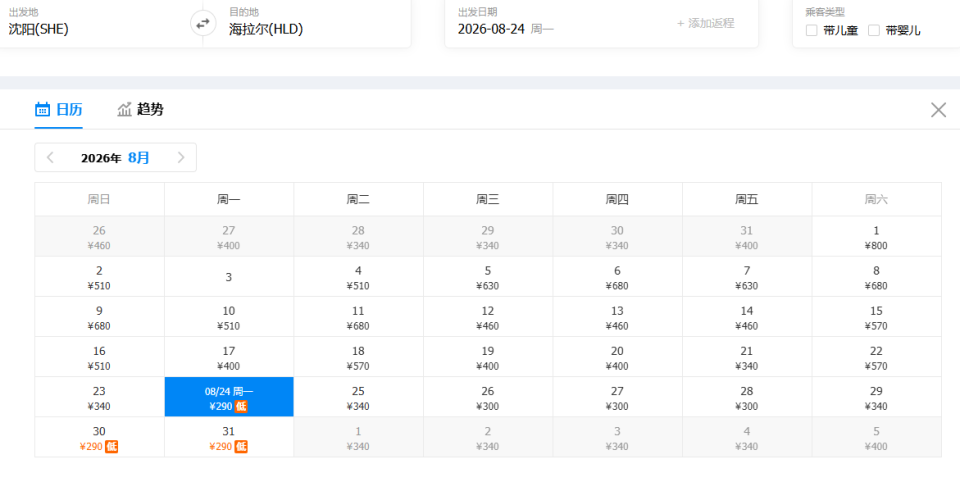This screenshot has width=960, height=482.
Task: Edit destination city 海拉尔(HLD)
Action: [266, 29]
